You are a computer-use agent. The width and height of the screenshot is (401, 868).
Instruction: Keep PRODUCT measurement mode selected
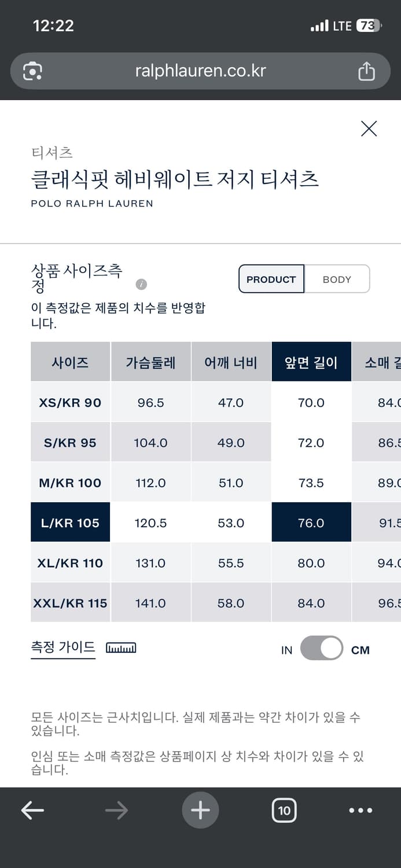point(271,279)
